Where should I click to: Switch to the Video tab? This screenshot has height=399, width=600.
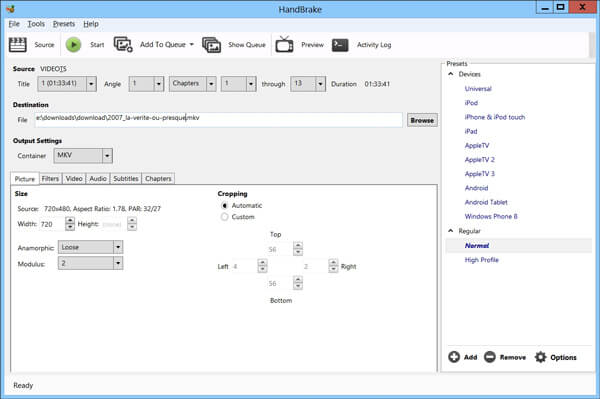(x=74, y=179)
